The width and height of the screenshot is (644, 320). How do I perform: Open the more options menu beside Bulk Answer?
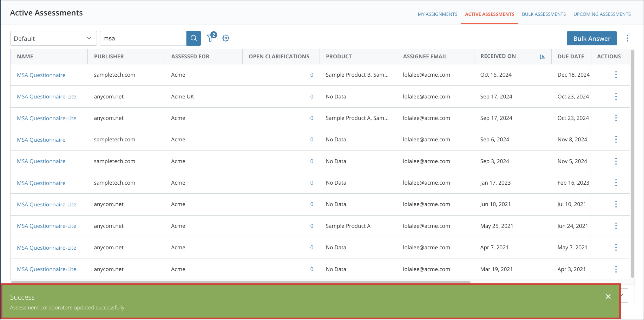click(x=627, y=38)
